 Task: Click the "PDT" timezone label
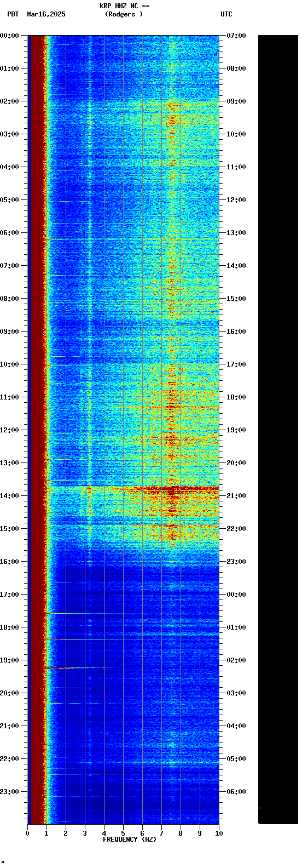click(13, 14)
